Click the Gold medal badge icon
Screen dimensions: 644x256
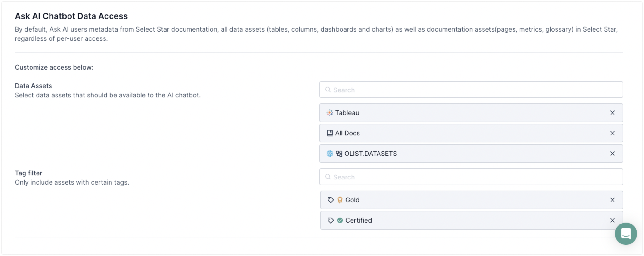pyautogui.click(x=340, y=200)
